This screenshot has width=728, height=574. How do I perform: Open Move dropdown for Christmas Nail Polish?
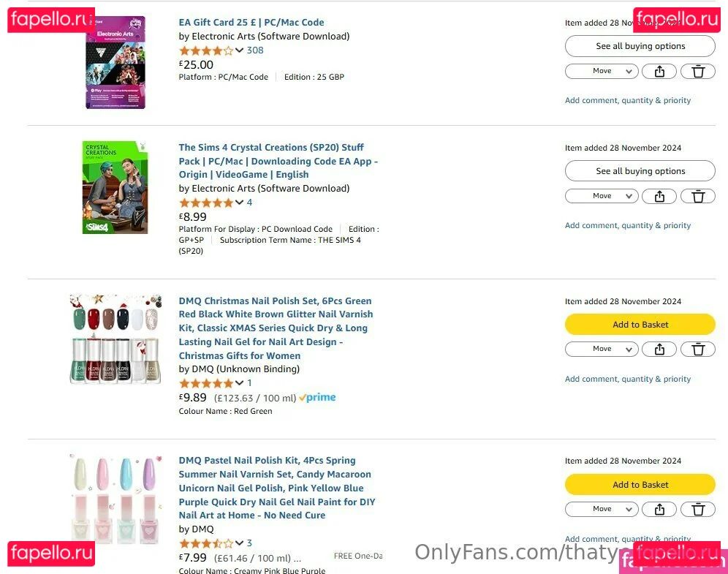pyautogui.click(x=602, y=350)
